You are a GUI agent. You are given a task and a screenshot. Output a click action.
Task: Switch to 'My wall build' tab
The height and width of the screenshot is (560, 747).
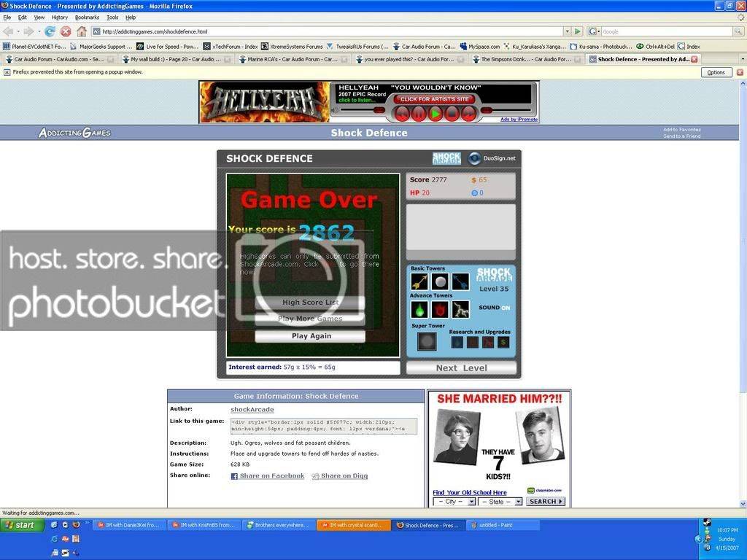tap(175, 60)
